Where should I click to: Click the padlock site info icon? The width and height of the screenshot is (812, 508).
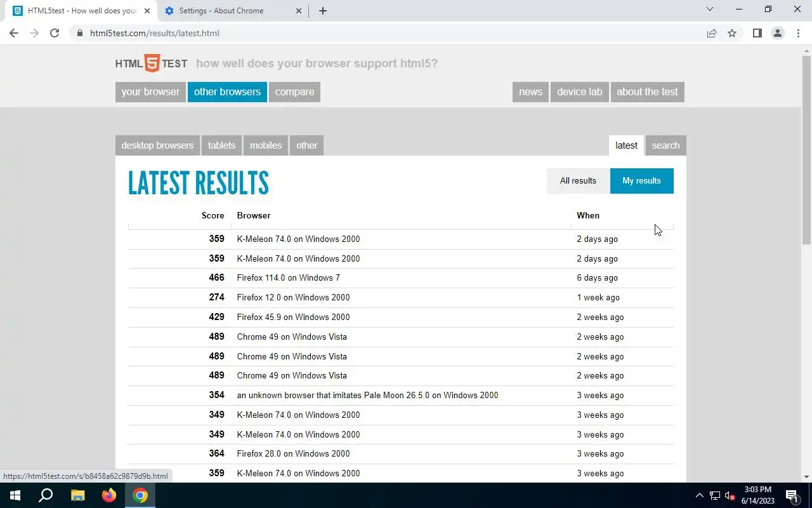[x=79, y=33]
